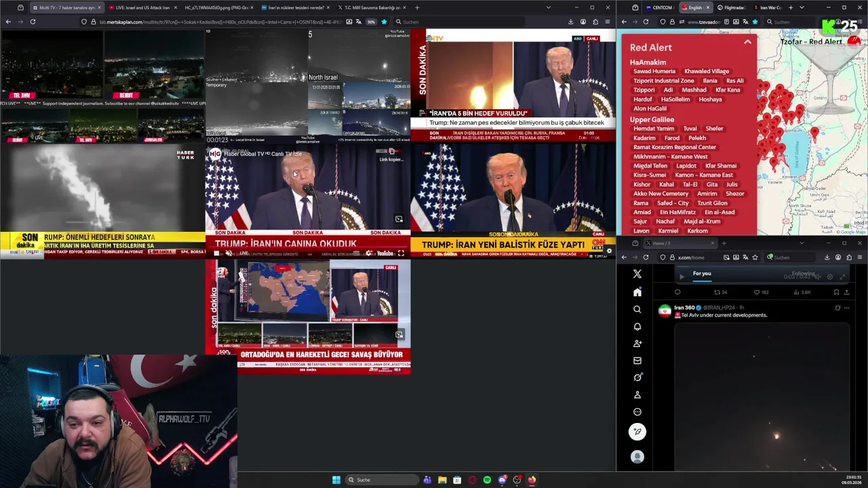This screenshot has height=488, width=868.
Task: Switch to Multi TV browser tab
Action: coord(66,7)
